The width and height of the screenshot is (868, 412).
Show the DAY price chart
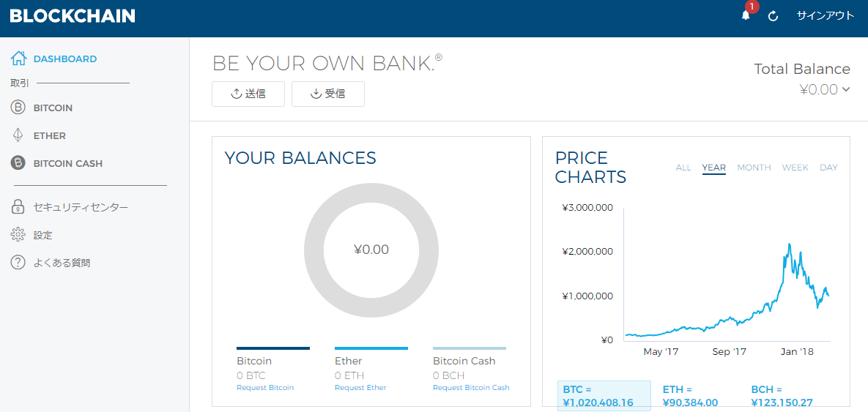(828, 168)
